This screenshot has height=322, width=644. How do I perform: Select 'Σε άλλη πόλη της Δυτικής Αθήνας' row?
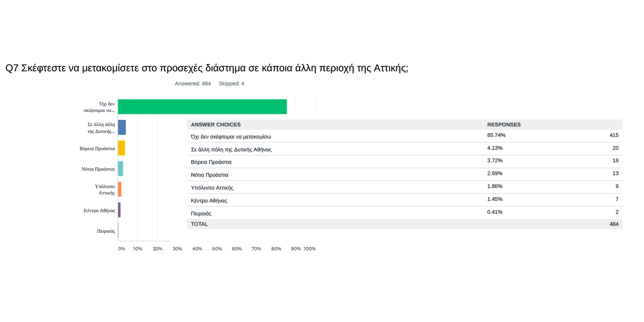[231, 150]
